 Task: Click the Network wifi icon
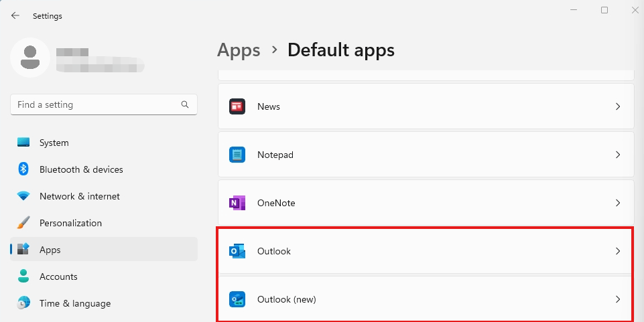[x=23, y=196]
